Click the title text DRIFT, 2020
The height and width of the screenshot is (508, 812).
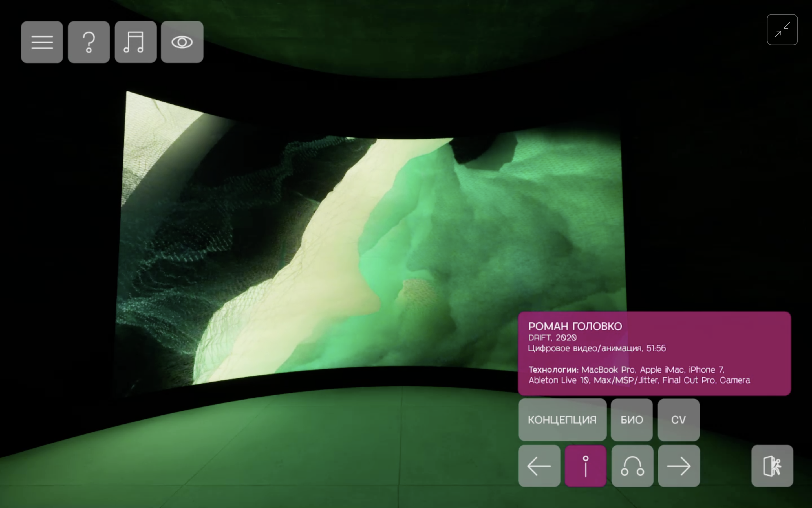tap(552, 338)
